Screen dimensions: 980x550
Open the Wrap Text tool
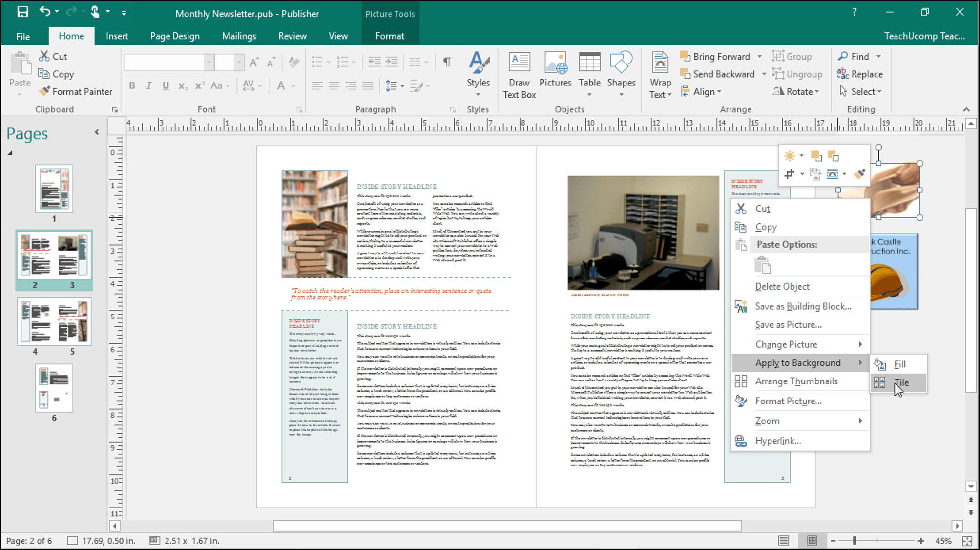coord(660,74)
